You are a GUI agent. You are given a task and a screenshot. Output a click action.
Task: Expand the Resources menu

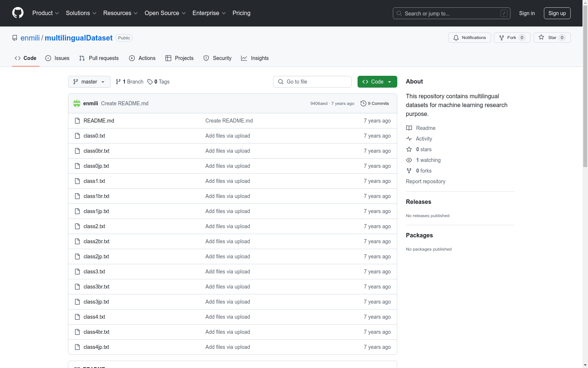[120, 13]
